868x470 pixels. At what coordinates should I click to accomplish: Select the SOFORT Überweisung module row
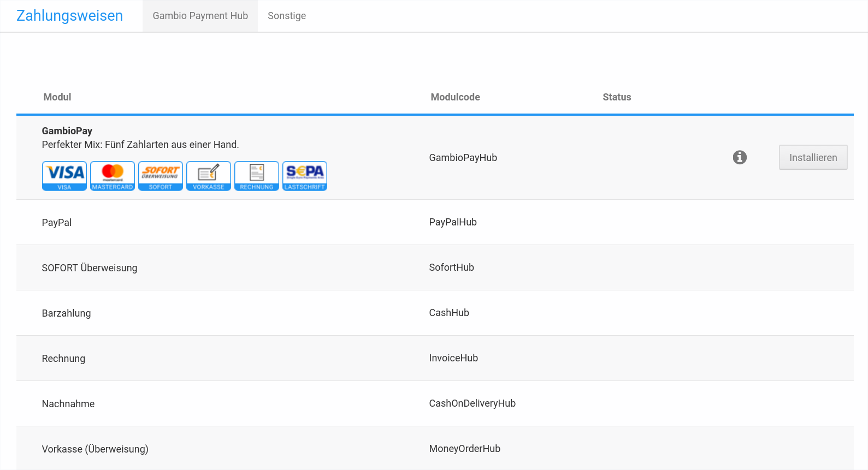[x=90, y=268]
